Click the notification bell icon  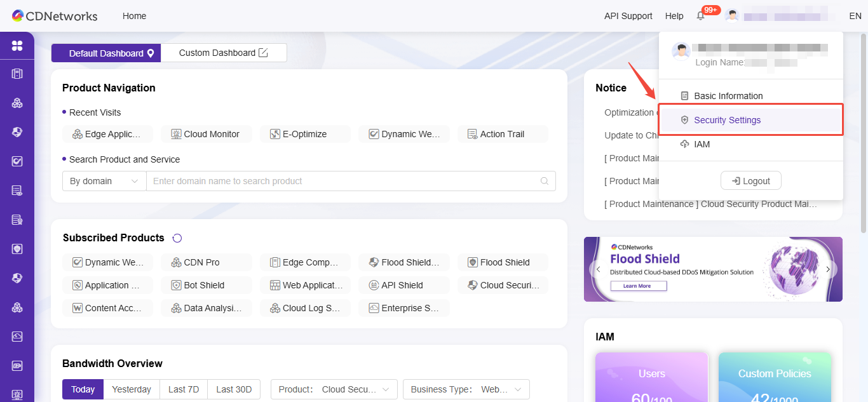point(701,16)
